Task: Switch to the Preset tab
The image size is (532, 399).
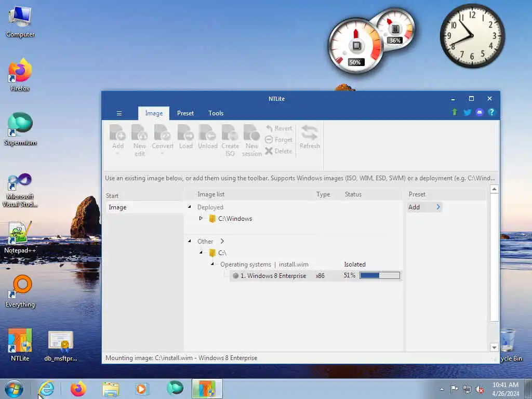Action: pyautogui.click(x=185, y=113)
